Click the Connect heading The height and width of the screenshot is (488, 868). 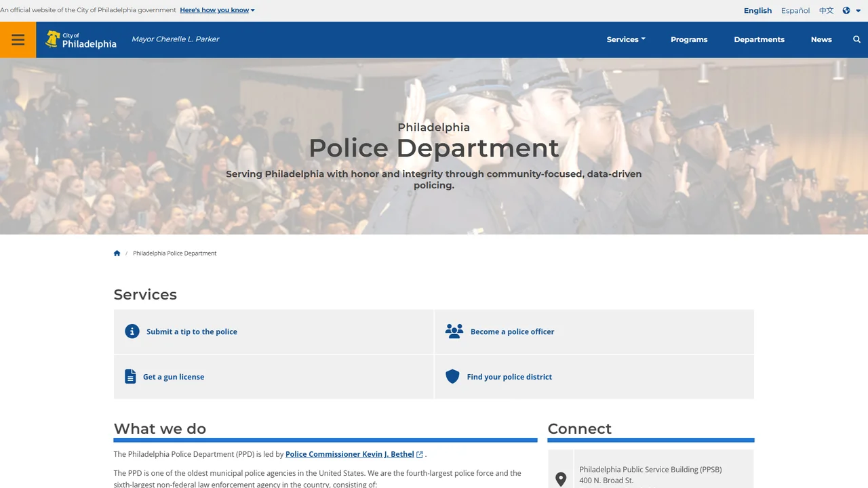pyautogui.click(x=579, y=428)
